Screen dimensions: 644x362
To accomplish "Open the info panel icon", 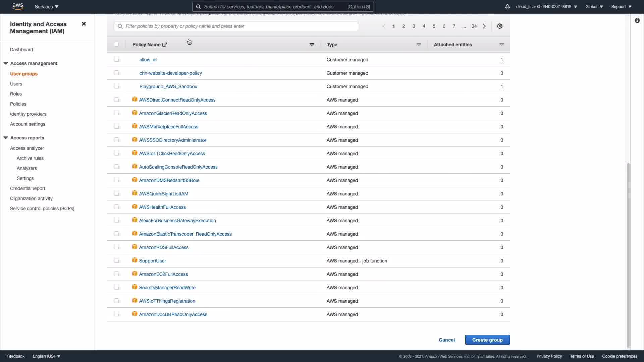I will pos(637,20).
